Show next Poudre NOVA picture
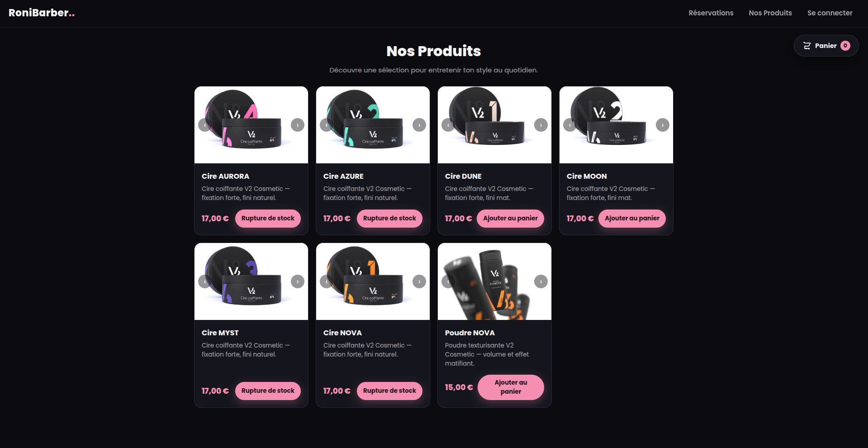Image resolution: width=868 pixels, height=448 pixels. click(541, 281)
